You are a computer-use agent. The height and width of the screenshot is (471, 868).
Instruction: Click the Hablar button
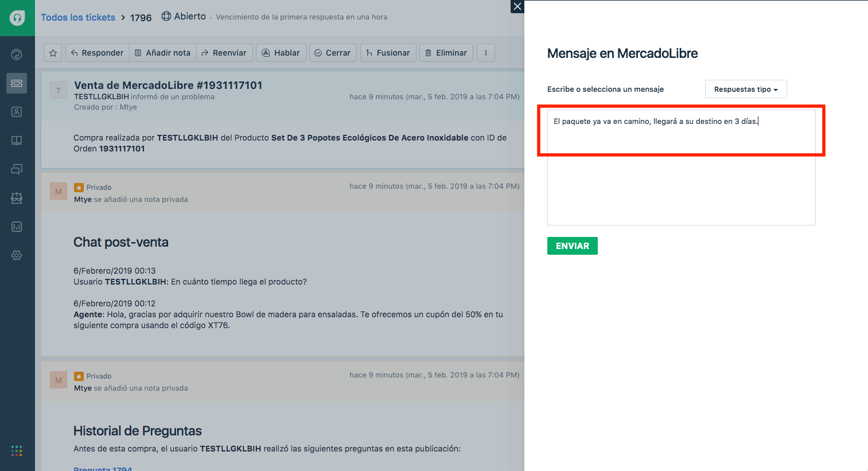click(281, 53)
